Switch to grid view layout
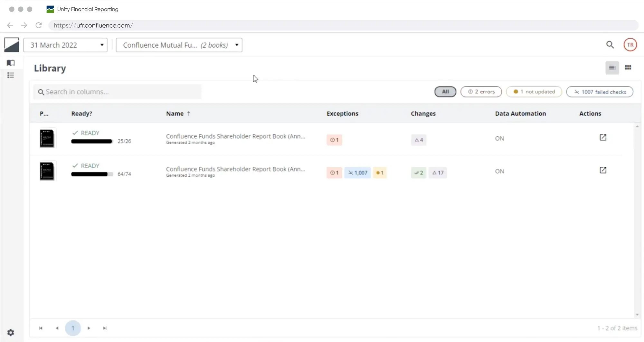The width and height of the screenshot is (644, 342). (x=628, y=68)
